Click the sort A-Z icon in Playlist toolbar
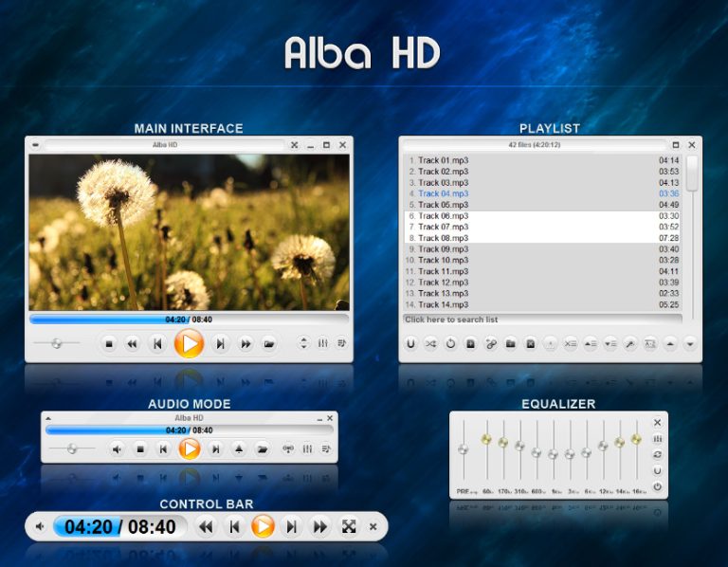728x567 pixels. (650, 343)
